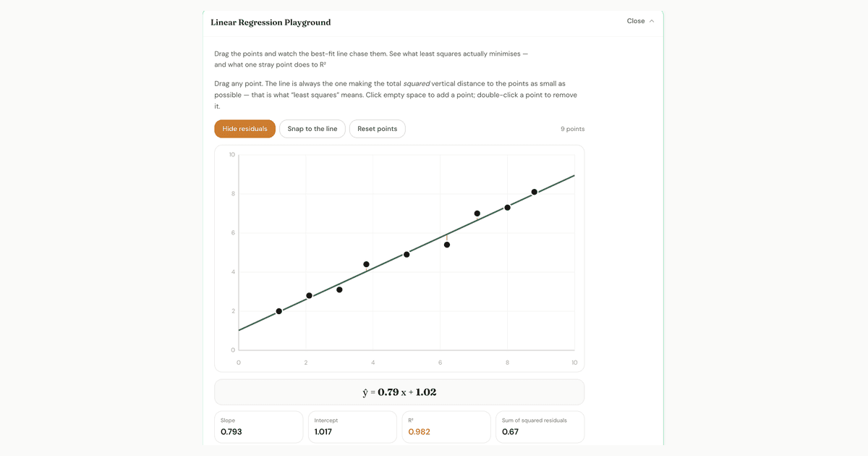Image resolution: width=868 pixels, height=456 pixels.
Task: Click the Slope statistic card
Action: pos(259,427)
